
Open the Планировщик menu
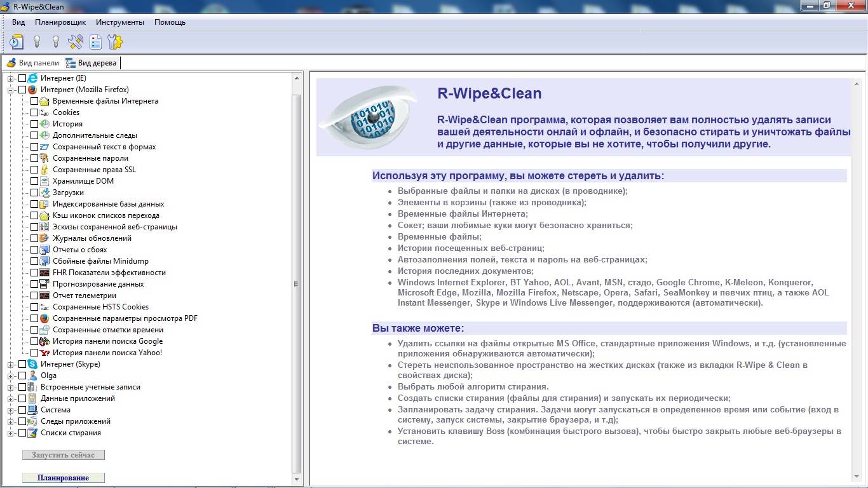(60, 22)
